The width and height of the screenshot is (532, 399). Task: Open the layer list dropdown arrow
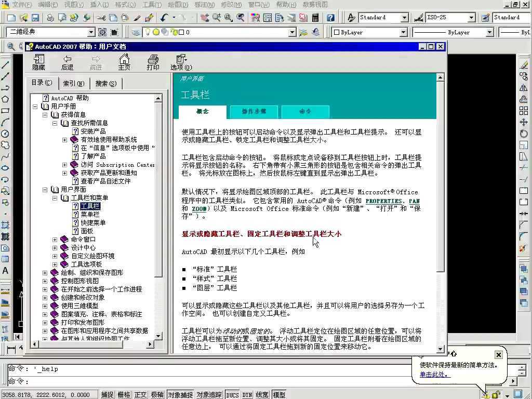pyautogui.click(x=292, y=32)
